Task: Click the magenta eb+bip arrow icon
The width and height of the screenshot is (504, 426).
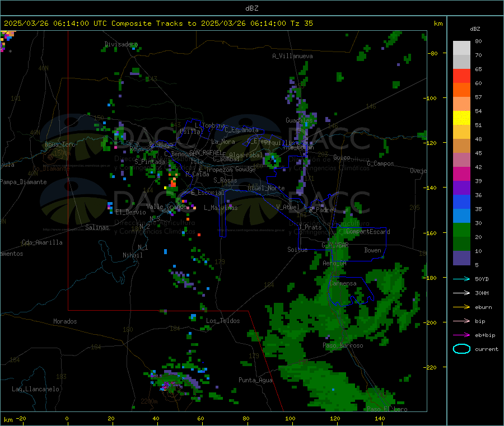Action: [x=461, y=335]
